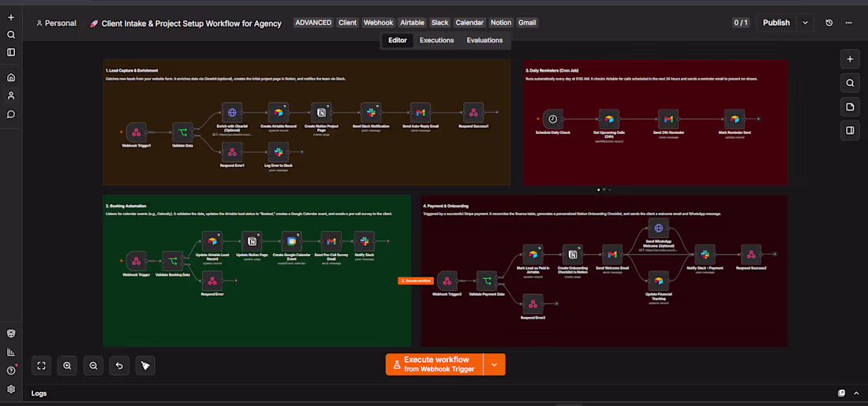
Task: Open the Webhook Trigger1 node
Action: pyautogui.click(x=137, y=132)
